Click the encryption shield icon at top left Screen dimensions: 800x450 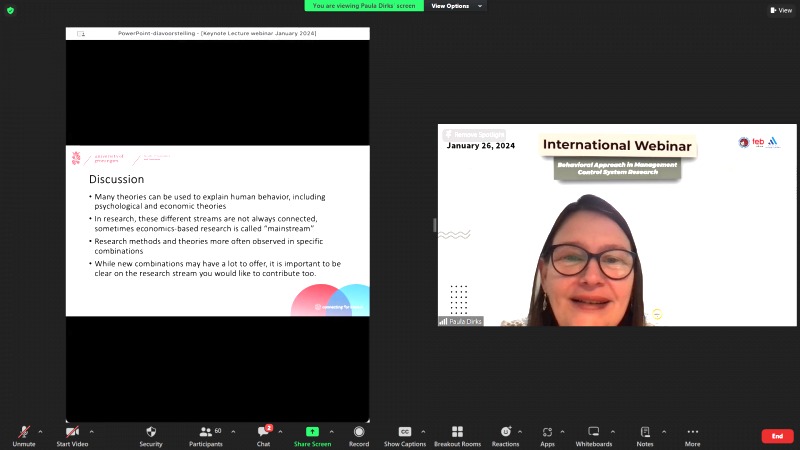pyautogui.click(x=10, y=10)
